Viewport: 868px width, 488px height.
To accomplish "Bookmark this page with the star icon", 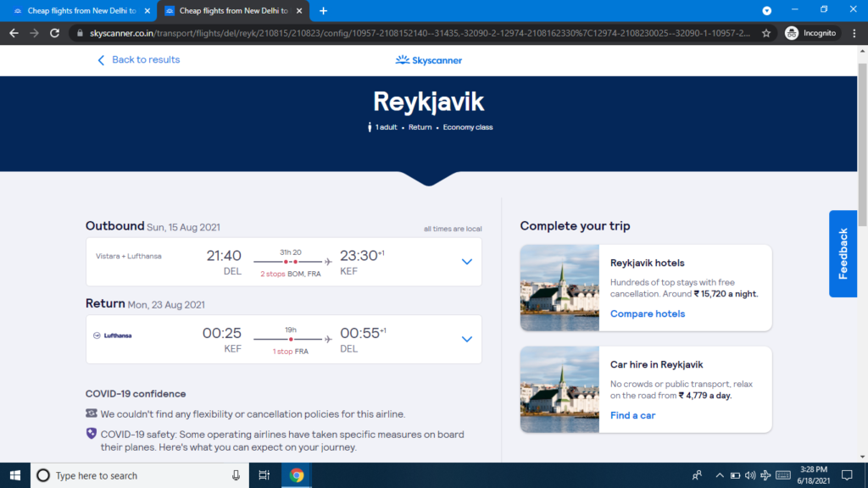I will 766,33.
